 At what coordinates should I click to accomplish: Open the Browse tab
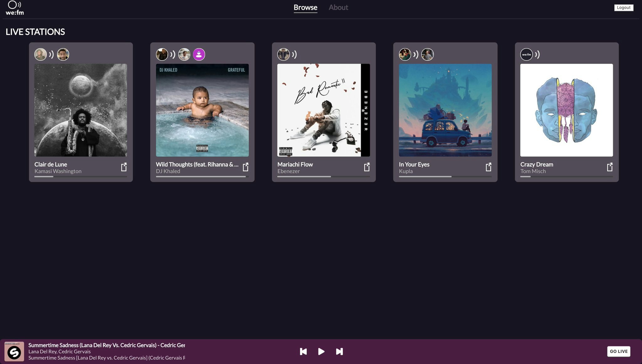pyautogui.click(x=305, y=8)
